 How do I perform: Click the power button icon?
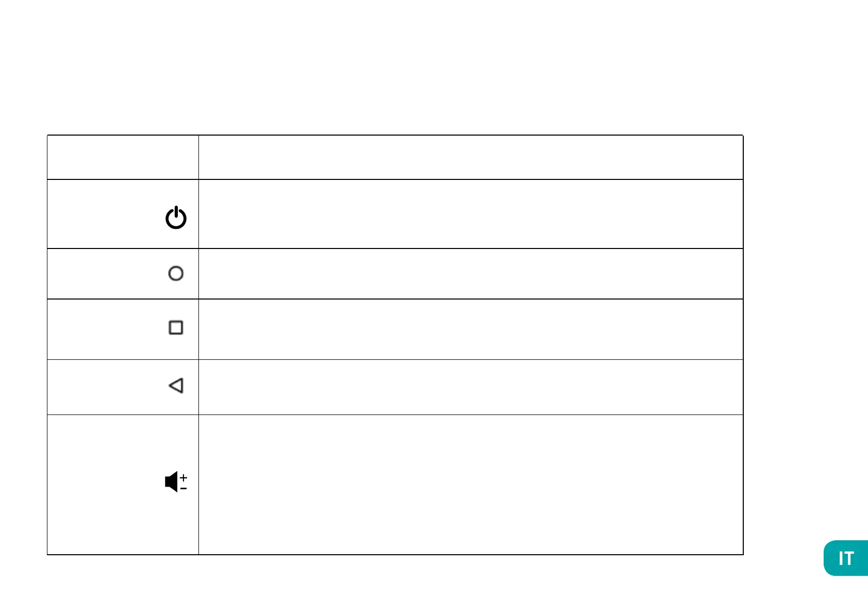pyautogui.click(x=176, y=218)
